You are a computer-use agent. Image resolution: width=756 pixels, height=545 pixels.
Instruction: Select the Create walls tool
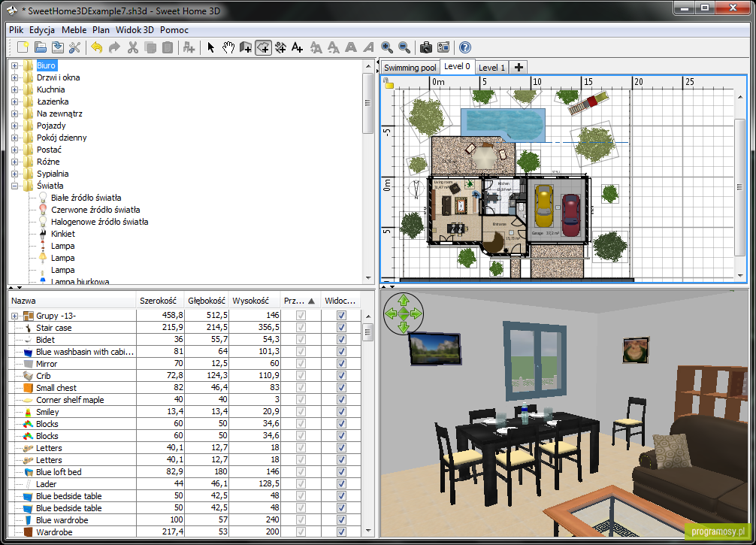click(246, 47)
